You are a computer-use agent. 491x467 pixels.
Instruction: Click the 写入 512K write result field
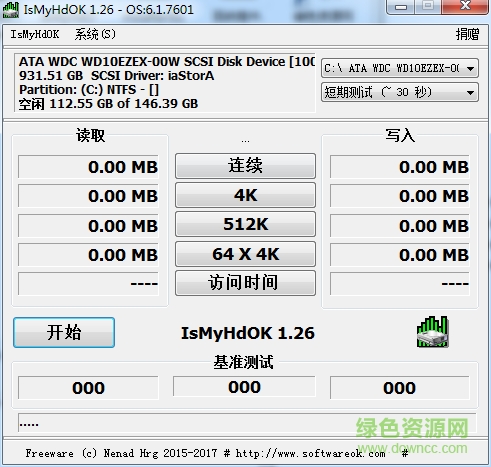click(x=400, y=226)
